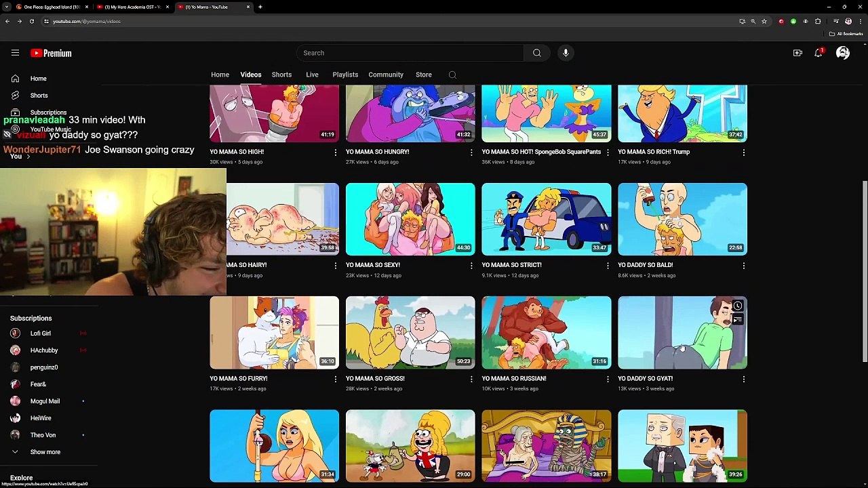Open the Playlists tab
868x488 pixels.
click(345, 75)
